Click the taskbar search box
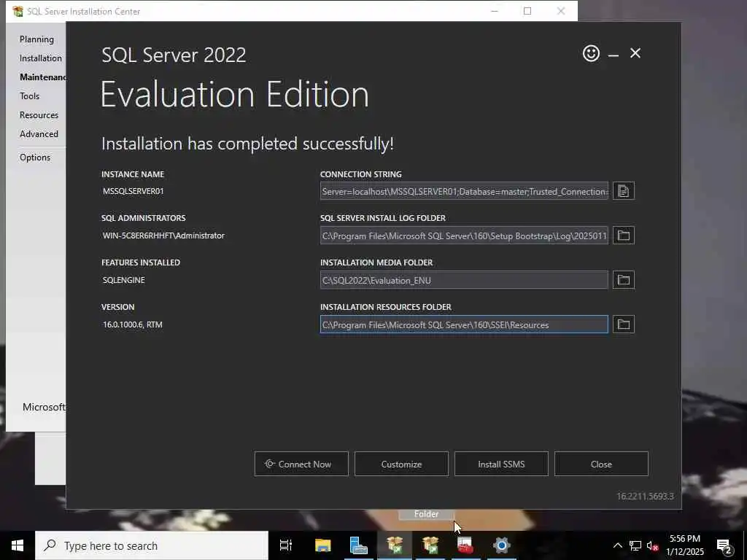 point(152,545)
